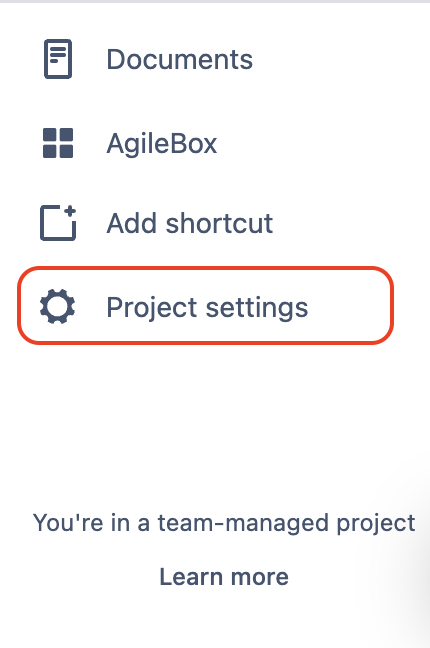430x648 pixels.
Task: Click the word "settings" in Project settings
Action: pyautogui.click(x=257, y=308)
